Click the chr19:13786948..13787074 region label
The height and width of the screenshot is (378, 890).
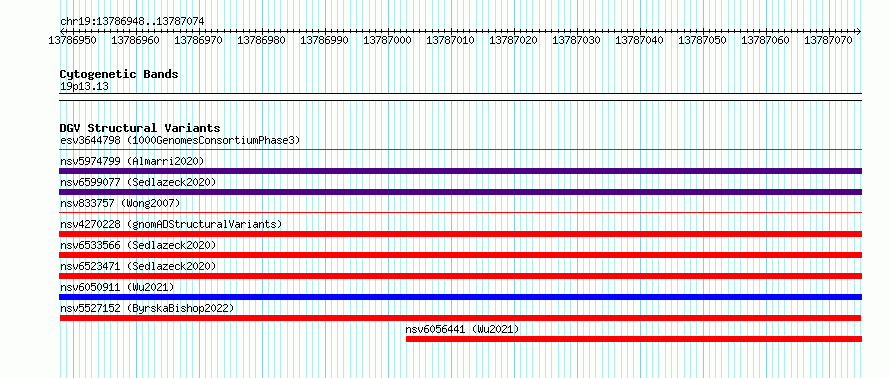tap(132, 22)
